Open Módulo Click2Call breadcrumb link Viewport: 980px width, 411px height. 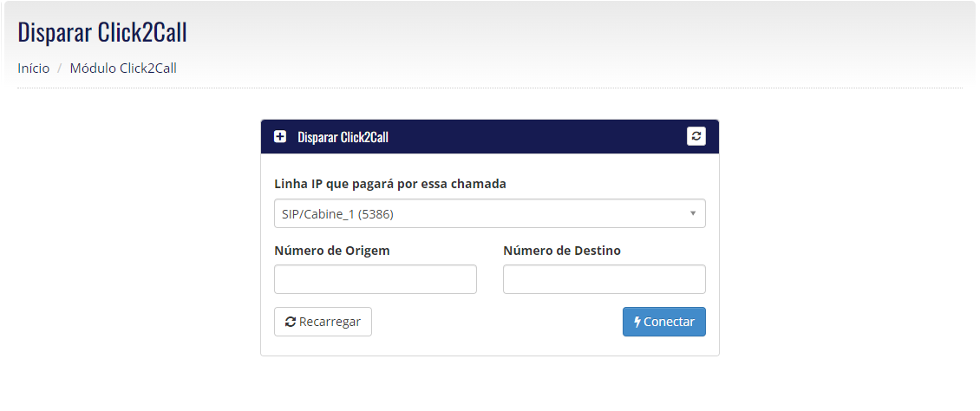click(x=123, y=68)
